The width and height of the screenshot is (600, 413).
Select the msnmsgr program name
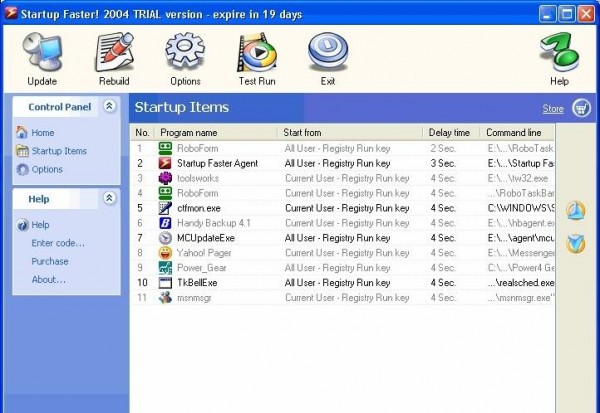(194, 298)
